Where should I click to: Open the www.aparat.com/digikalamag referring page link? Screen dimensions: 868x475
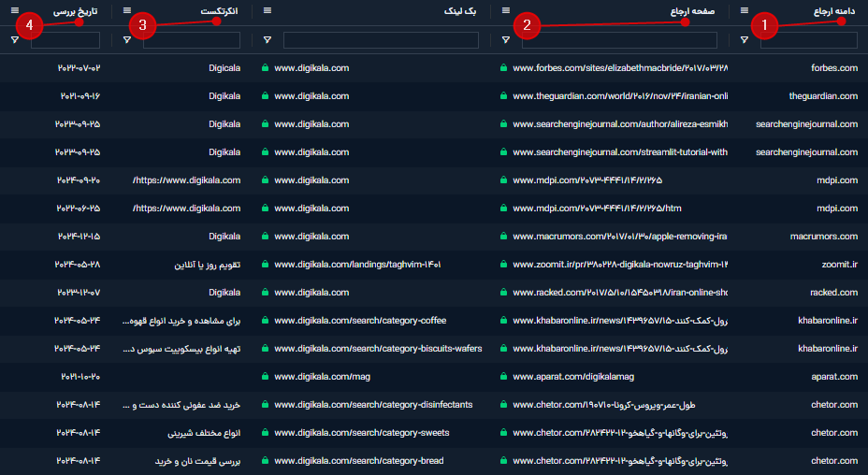pos(573,377)
